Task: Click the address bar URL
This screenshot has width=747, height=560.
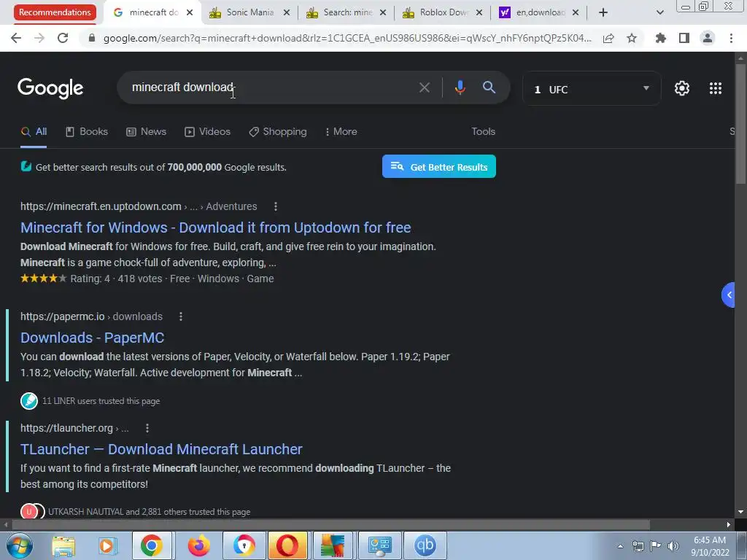Action: click(x=347, y=38)
